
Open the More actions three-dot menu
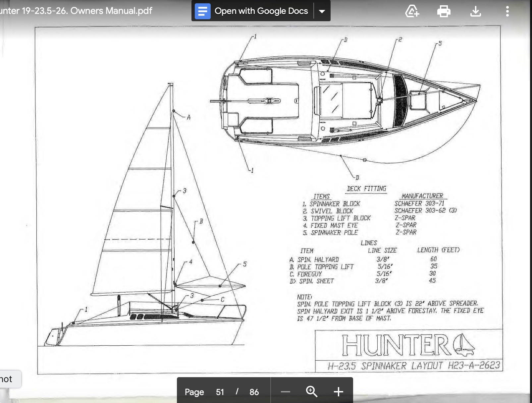click(x=507, y=11)
